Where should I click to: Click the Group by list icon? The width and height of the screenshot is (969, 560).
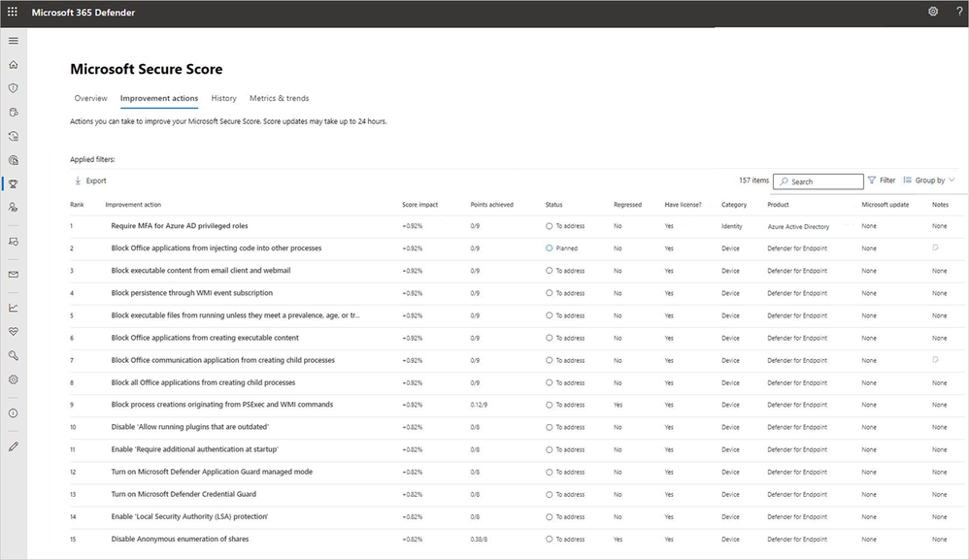point(907,181)
